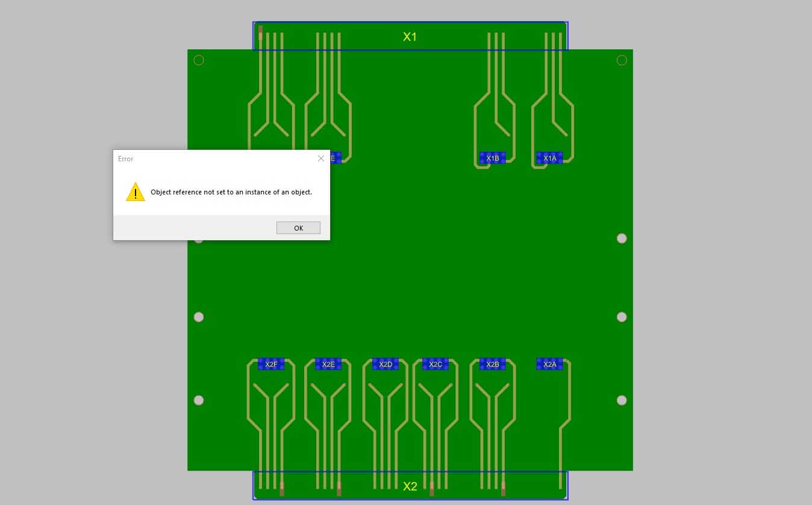Click the X2 edge connector label

coord(410,486)
